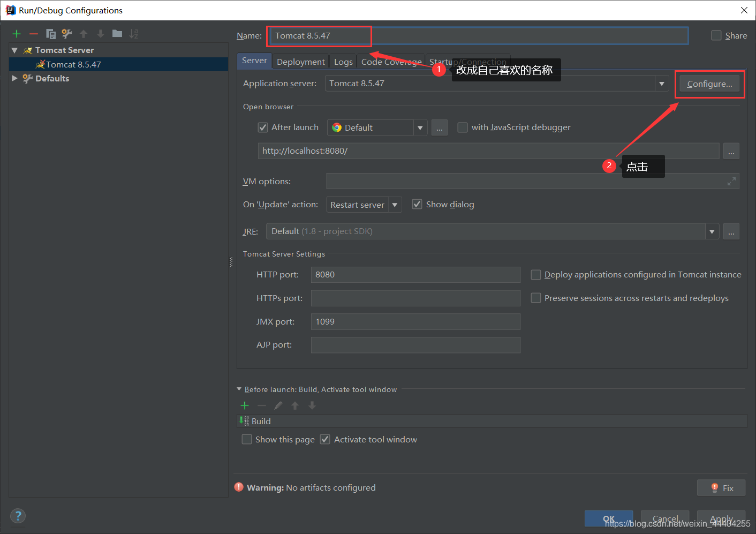Uncheck the Activate tool window checkbox
Image resolution: width=756 pixels, height=534 pixels.
[x=325, y=439]
